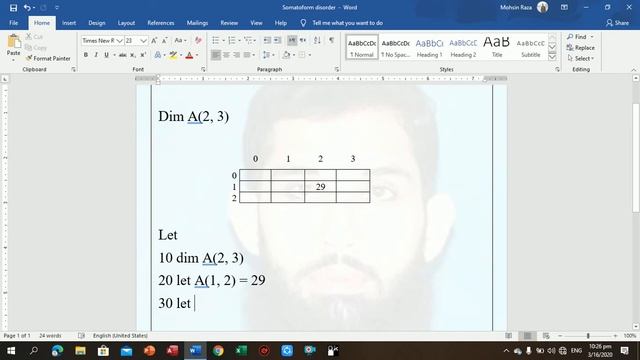Expand the Styles gallery

point(552,57)
